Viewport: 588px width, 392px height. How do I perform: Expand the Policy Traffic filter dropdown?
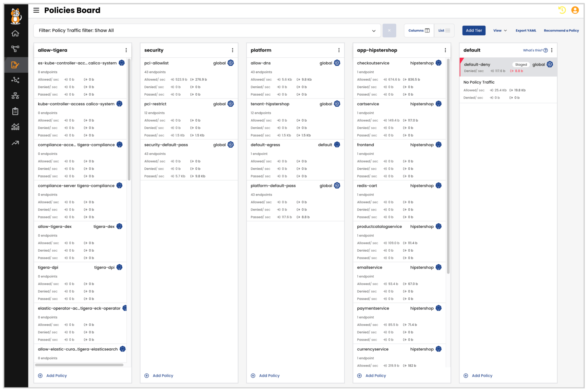tap(374, 31)
